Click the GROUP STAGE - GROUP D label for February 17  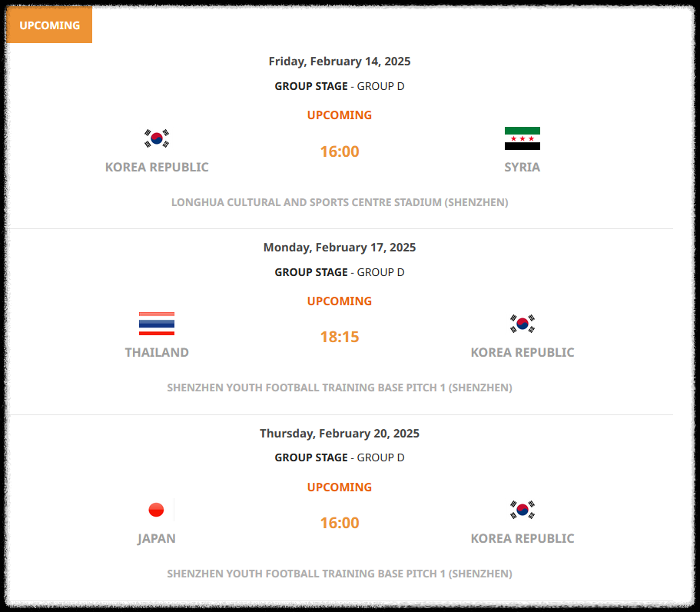click(x=340, y=271)
